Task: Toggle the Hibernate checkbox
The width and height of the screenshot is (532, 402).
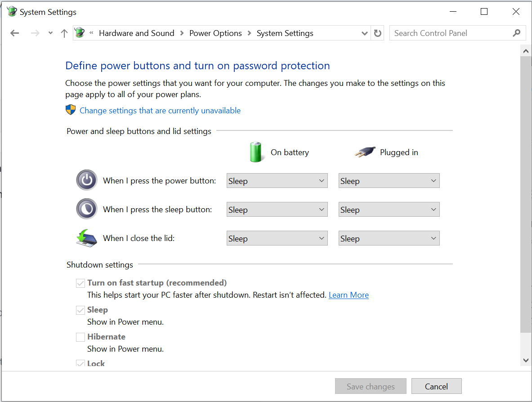Action: 80,337
